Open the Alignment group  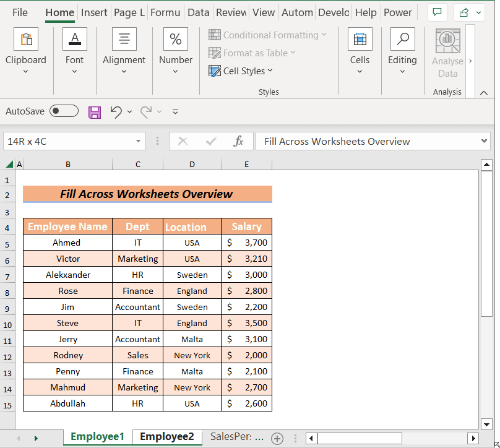tap(124, 51)
